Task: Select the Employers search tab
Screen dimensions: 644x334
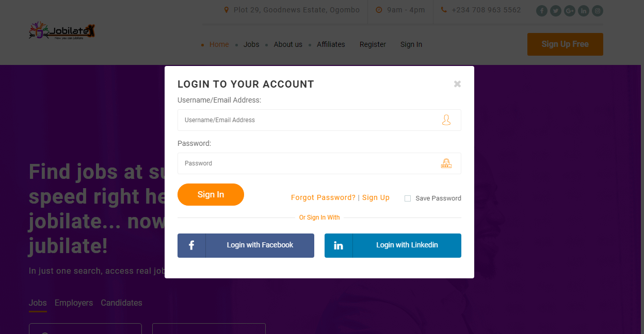Action: click(74, 303)
